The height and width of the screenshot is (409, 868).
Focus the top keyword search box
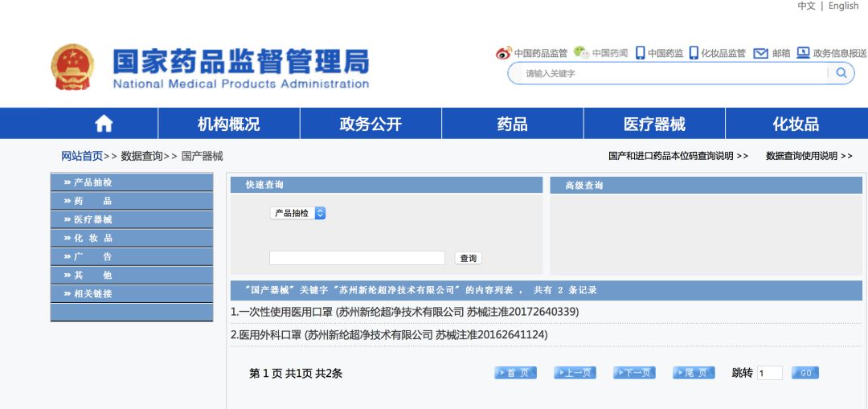[675, 73]
